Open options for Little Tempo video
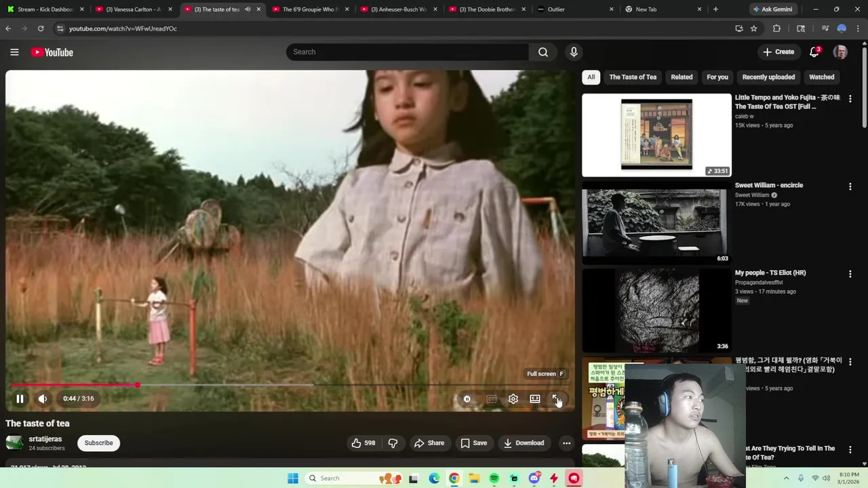The height and width of the screenshot is (488, 868). coord(850,99)
